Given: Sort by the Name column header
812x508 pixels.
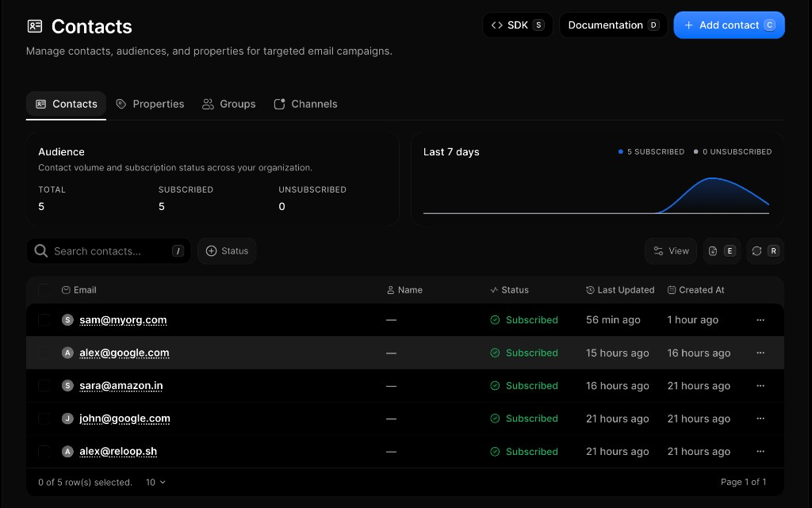Looking at the screenshot, I should [404, 290].
